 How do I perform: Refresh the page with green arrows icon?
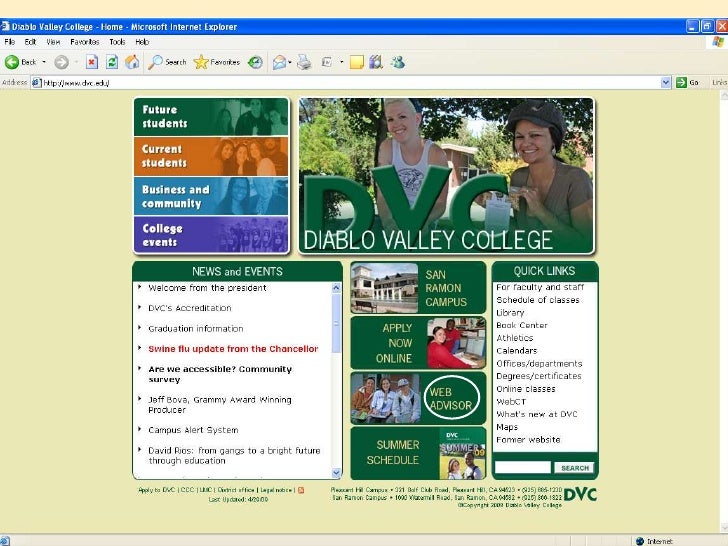point(112,62)
